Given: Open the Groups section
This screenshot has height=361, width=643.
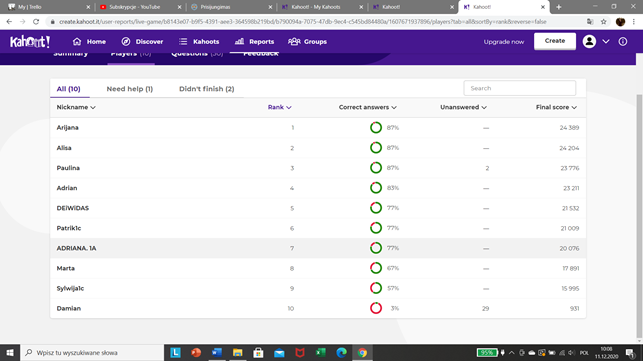Looking at the screenshot, I should pyautogui.click(x=308, y=41).
